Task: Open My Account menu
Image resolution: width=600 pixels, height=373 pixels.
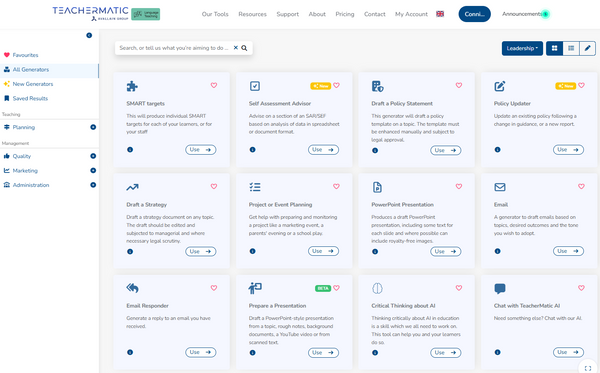Action: (411, 14)
